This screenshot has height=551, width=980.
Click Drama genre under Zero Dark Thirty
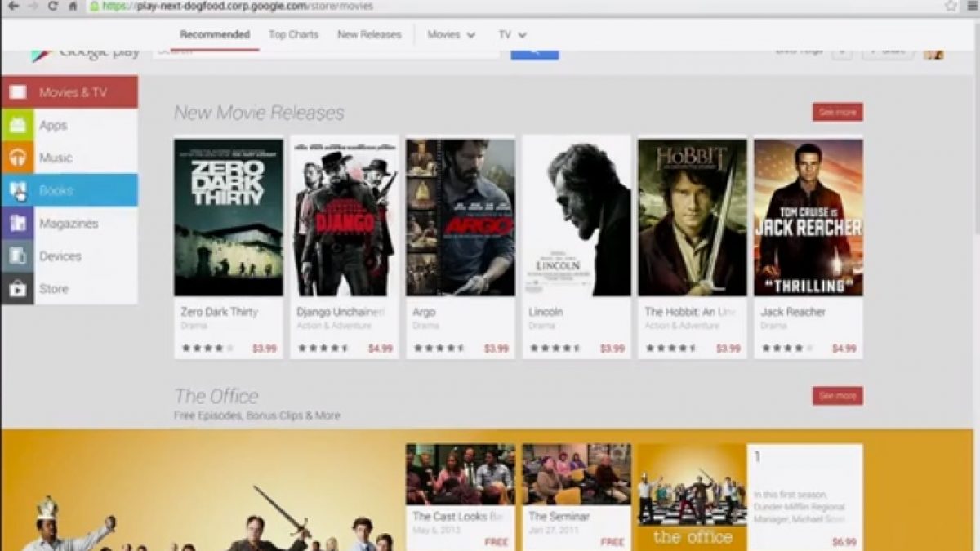pyautogui.click(x=194, y=326)
